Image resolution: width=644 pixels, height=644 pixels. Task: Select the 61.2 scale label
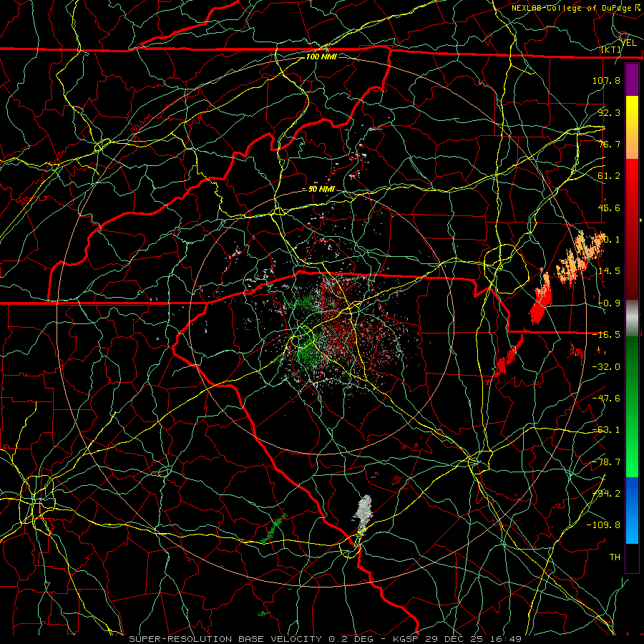pyautogui.click(x=609, y=176)
